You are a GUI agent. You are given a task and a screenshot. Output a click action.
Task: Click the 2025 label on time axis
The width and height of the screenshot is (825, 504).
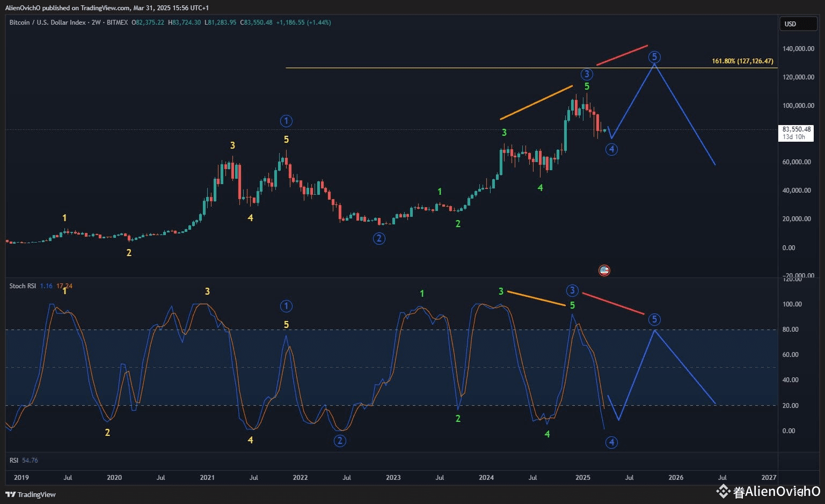(583, 478)
